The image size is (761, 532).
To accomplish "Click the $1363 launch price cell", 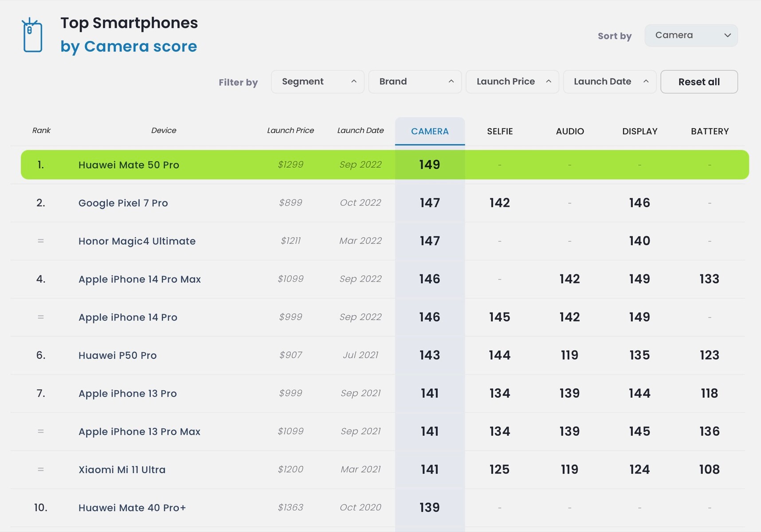I will pyautogui.click(x=290, y=508).
